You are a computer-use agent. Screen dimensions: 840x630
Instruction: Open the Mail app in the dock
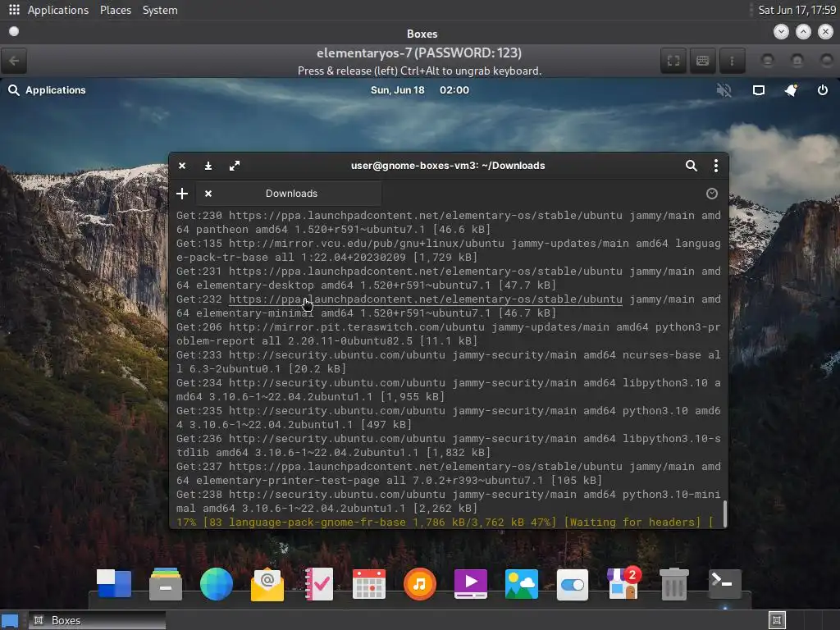tap(267, 585)
